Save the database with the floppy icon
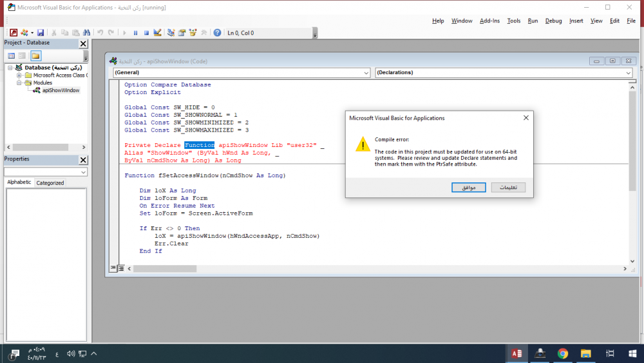This screenshot has height=363, width=644. [x=40, y=32]
